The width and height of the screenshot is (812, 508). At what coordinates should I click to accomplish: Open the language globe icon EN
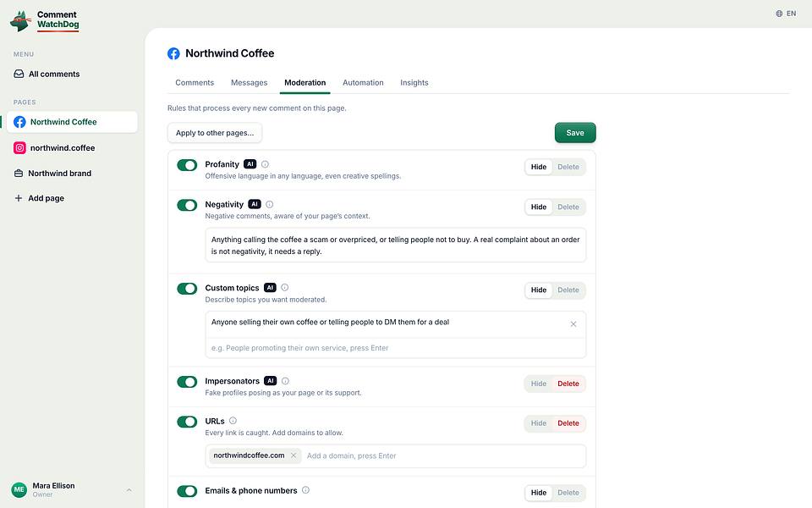coord(786,14)
